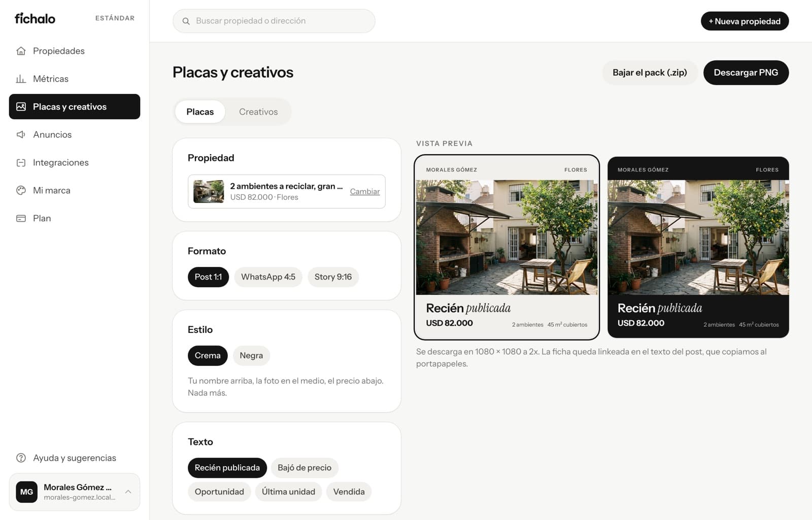Click the Mi marca palette icon
The width and height of the screenshot is (812, 520).
click(x=21, y=190)
